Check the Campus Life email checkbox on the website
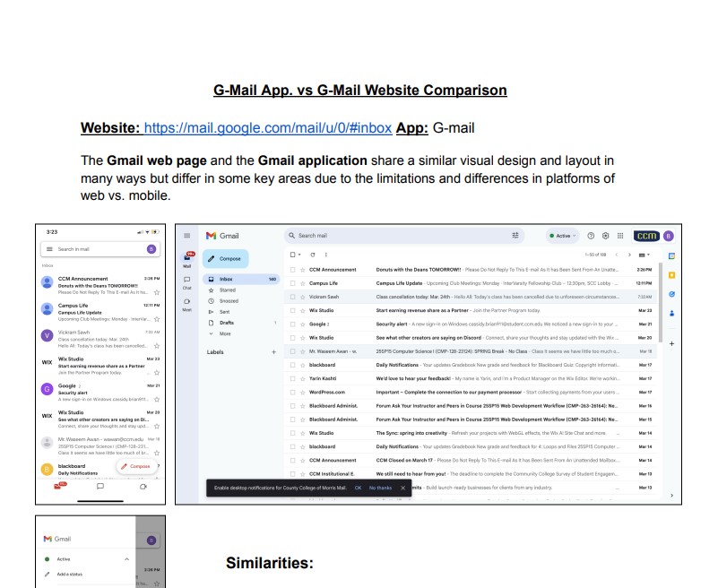 292,283
